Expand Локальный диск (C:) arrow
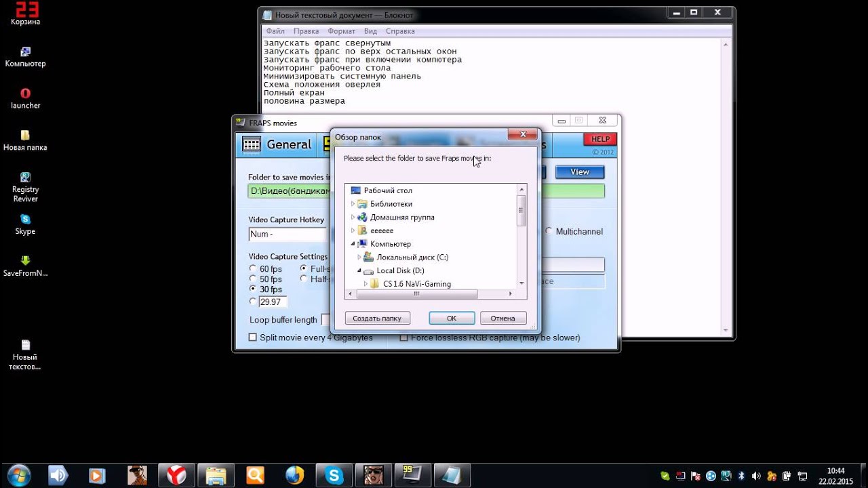Image resolution: width=868 pixels, height=488 pixels. (x=359, y=258)
